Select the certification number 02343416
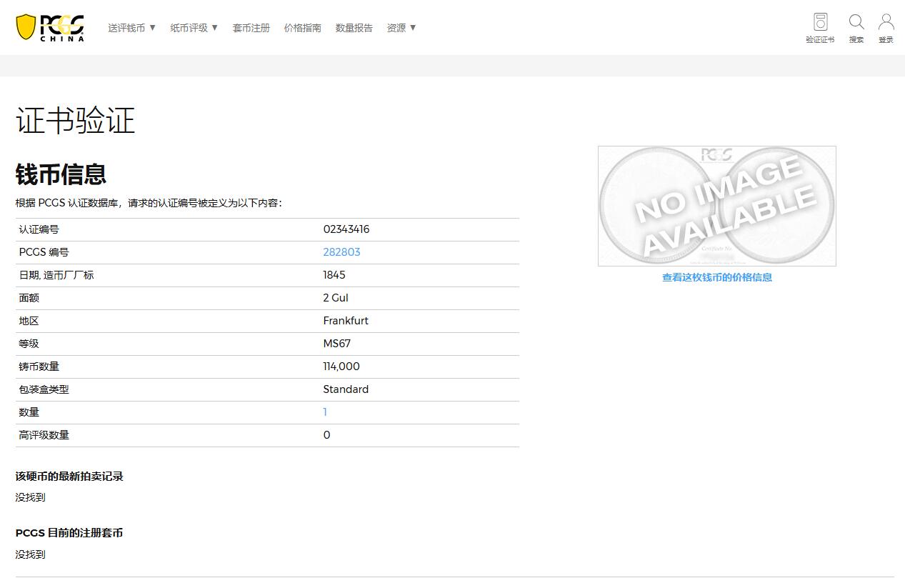 [x=346, y=229]
